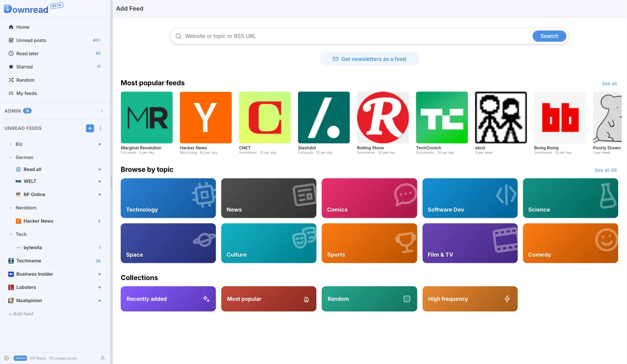Click the blue plus add-feed icon
This screenshot has height=364, width=627.
(90, 128)
